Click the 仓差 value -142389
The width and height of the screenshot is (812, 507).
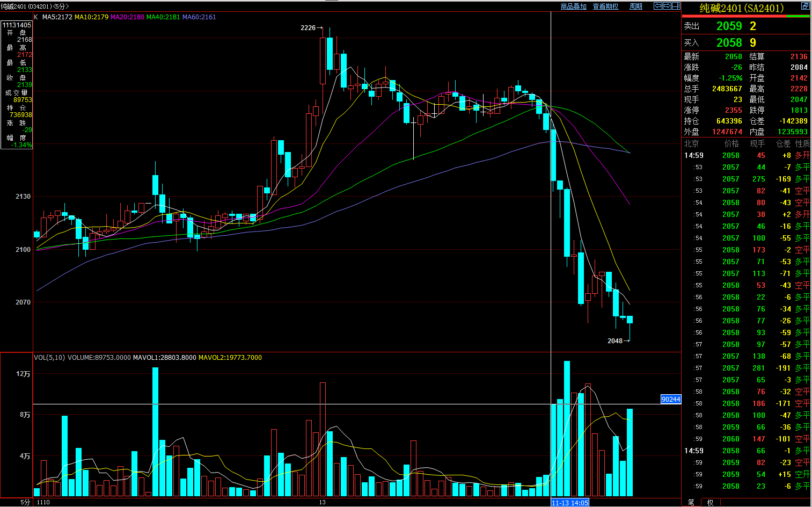pos(793,121)
